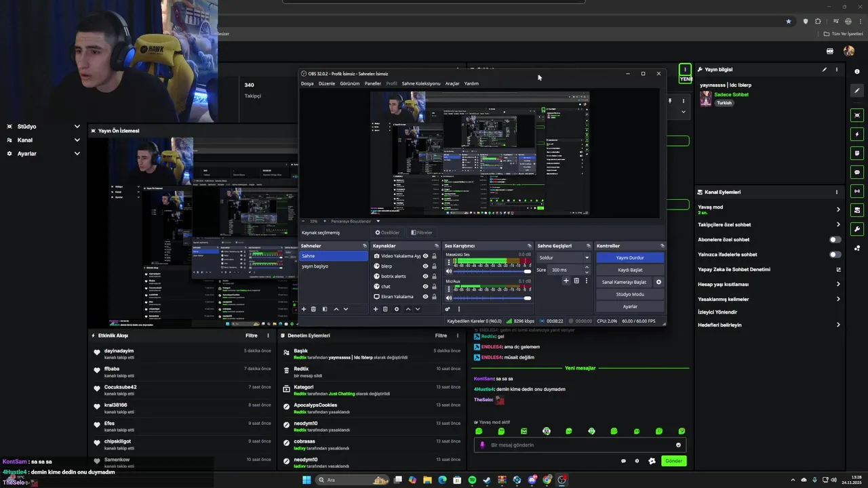Expand Takipçilere özel sohbet options
The height and width of the screenshot is (488, 868).
(838, 224)
